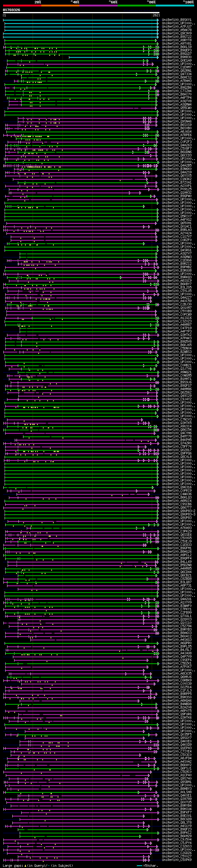Select the UniRef100_A7RAH3 label

[x=176, y=81]
